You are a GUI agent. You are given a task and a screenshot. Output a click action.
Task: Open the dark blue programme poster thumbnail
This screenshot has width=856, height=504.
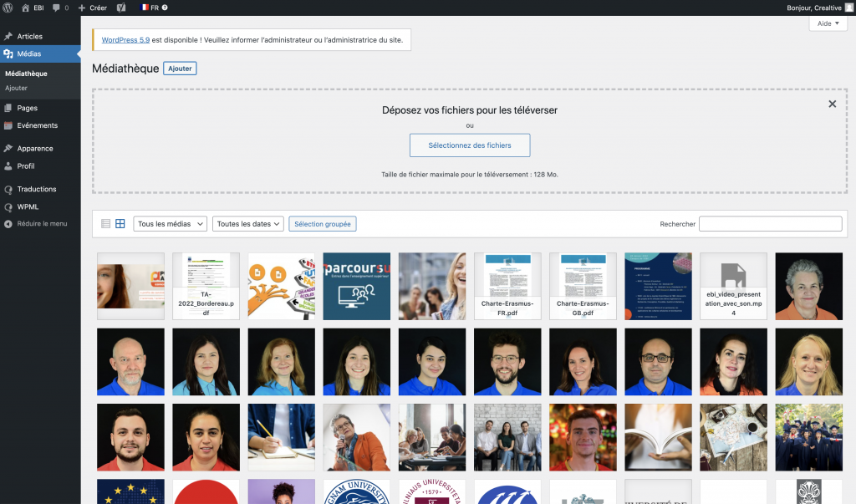click(658, 286)
